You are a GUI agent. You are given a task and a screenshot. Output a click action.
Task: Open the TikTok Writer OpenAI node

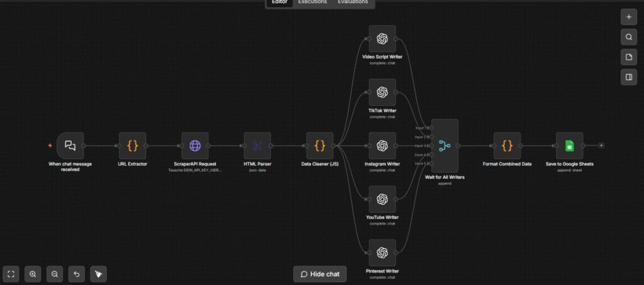382,92
